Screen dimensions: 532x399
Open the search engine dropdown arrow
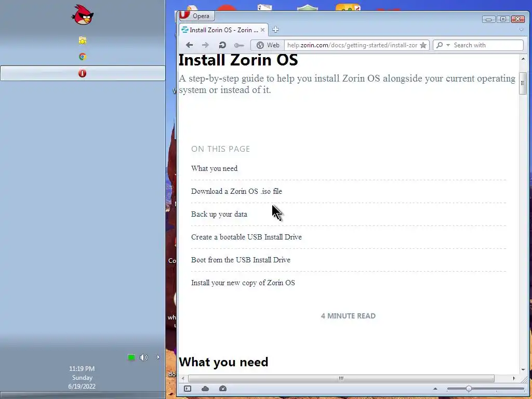click(x=448, y=45)
